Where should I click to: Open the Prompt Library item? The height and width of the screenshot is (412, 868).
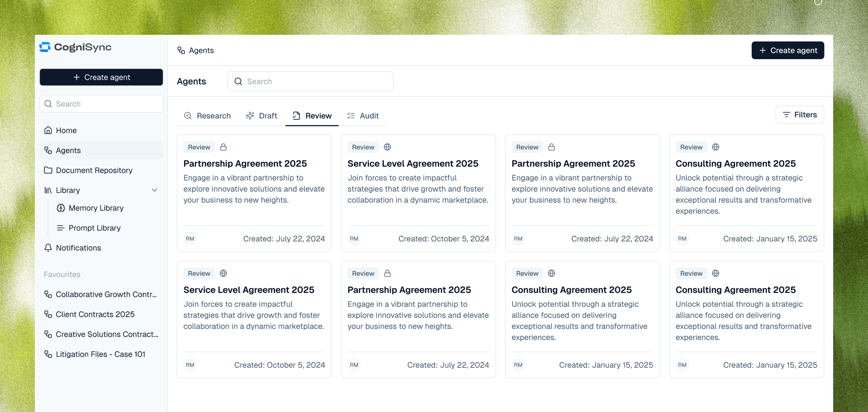[94, 228]
